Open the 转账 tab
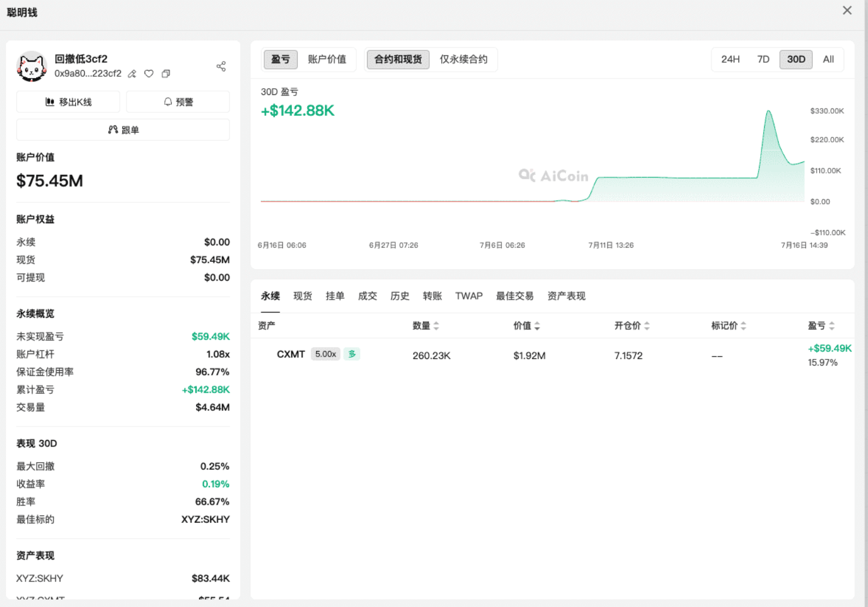Viewport: 868px width, 607px height. 433,296
